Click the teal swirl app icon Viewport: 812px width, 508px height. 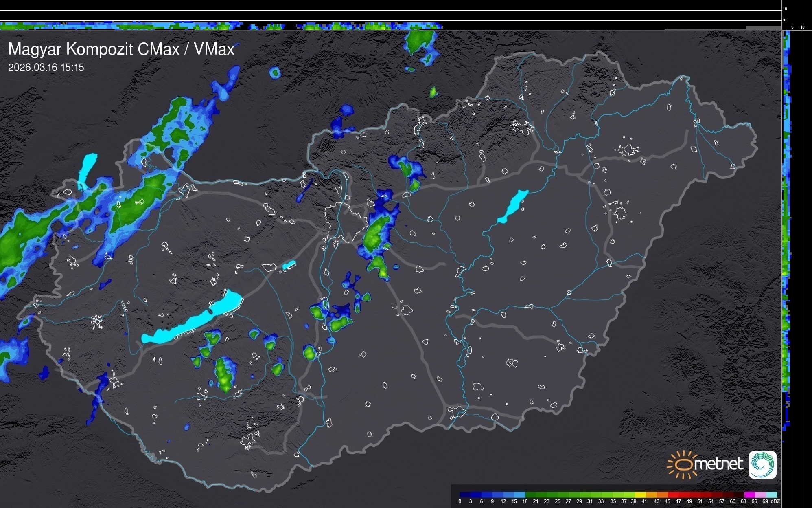(x=762, y=464)
